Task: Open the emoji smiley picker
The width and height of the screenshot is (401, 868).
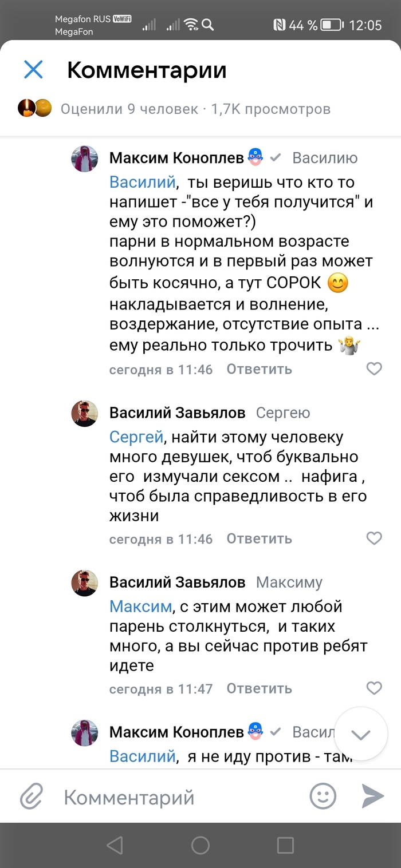Action: coord(323,796)
